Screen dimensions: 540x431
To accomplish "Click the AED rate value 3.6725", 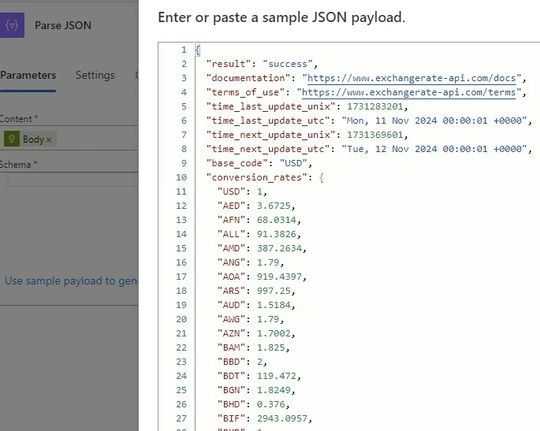I will (x=274, y=206).
